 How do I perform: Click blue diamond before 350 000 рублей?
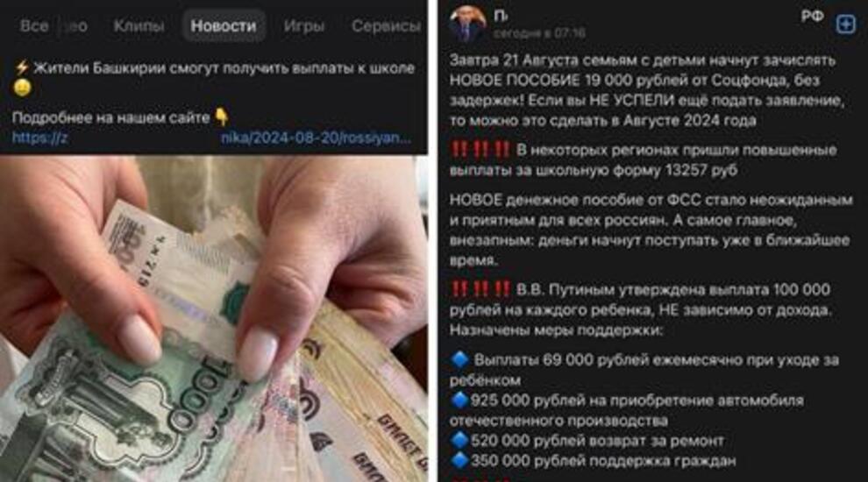pos(459,460)
